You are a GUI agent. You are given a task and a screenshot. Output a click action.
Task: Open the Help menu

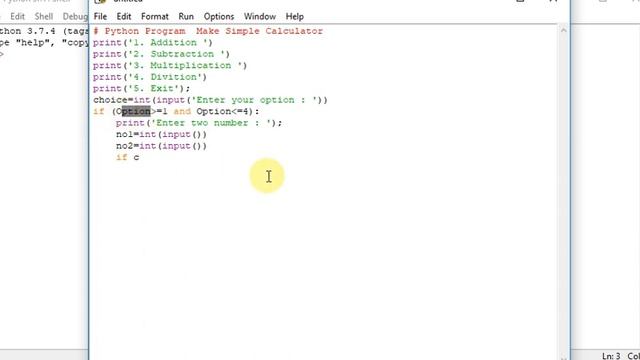pyautogui.click(x=294, y=17)
